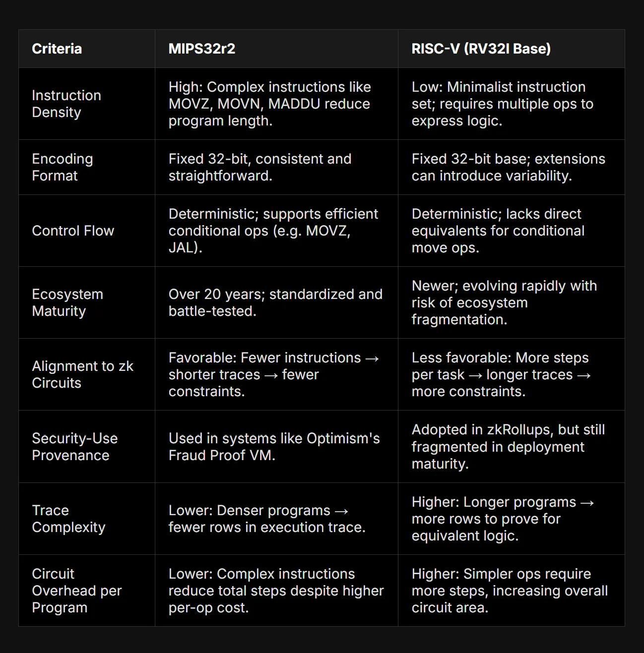
Task: Select the Alignment to zk Circuits label
Action: tap(82, 374)
